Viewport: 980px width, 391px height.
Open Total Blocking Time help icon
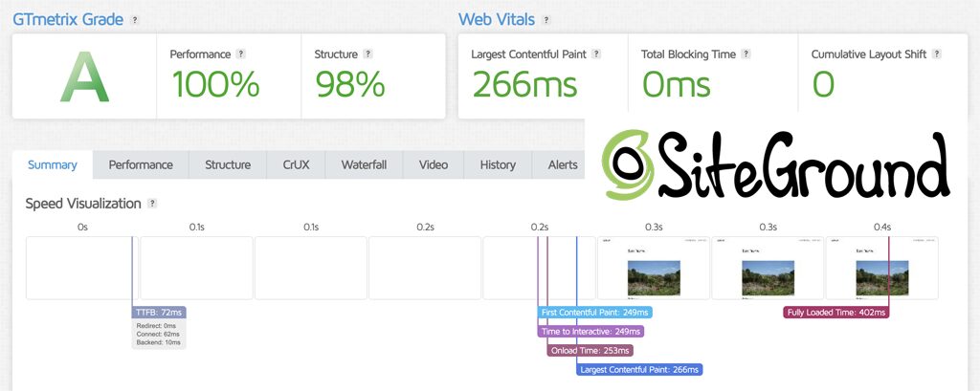point(746,54)
